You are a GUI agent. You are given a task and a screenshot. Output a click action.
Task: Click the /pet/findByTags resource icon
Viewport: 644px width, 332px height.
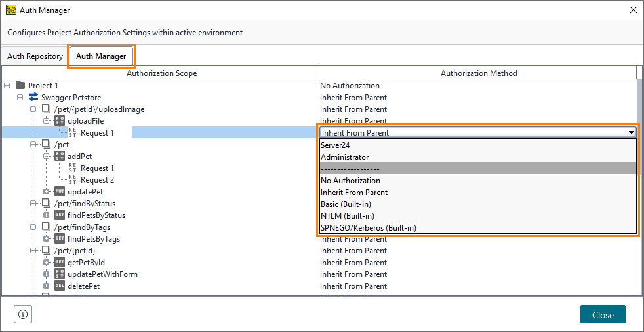point(47,227)
